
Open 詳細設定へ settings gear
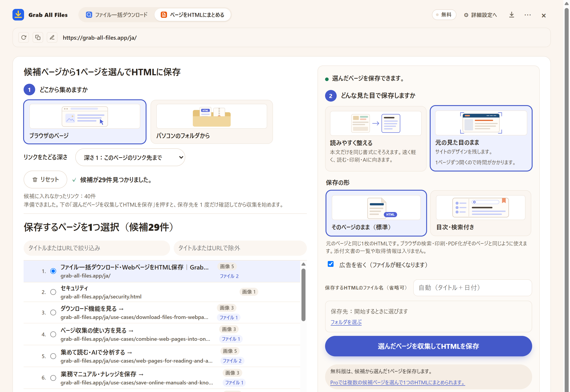480,15
